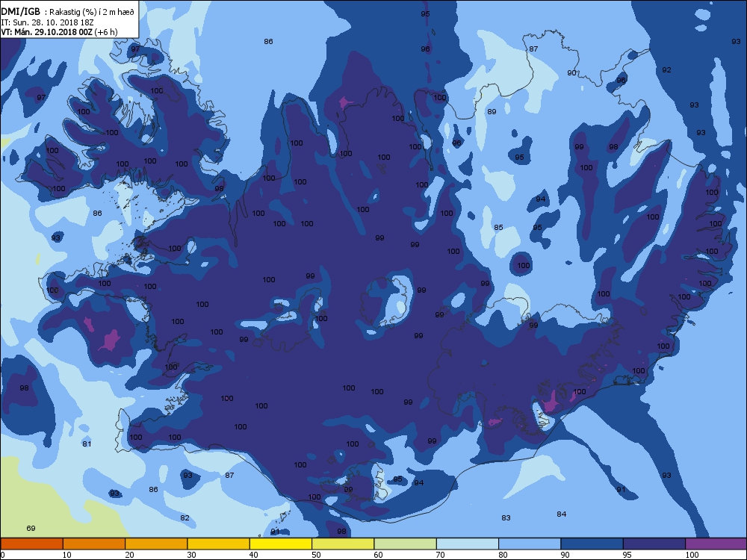Click the legend tick label '30'
747x560 pixels.
[x=191, y=555]
